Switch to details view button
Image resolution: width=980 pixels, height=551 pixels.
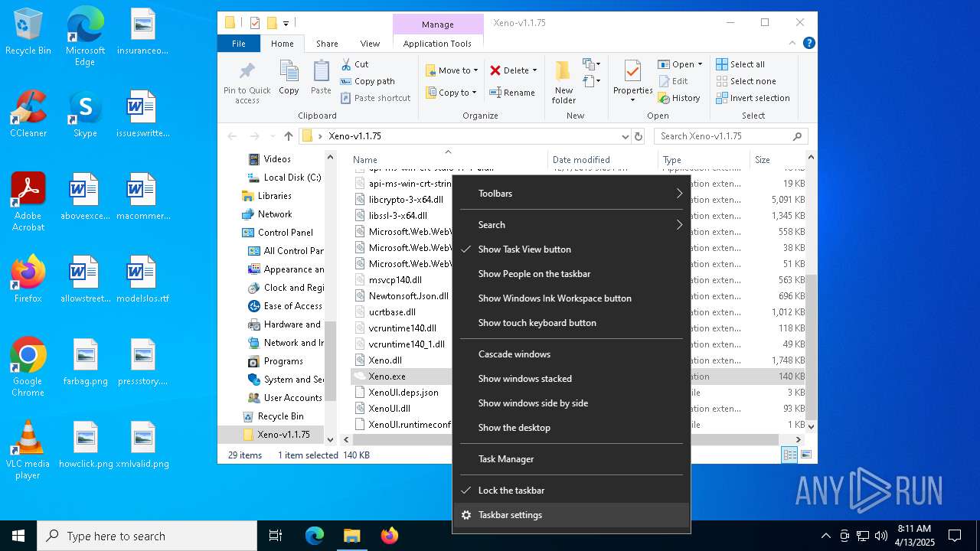pos(789,455)
